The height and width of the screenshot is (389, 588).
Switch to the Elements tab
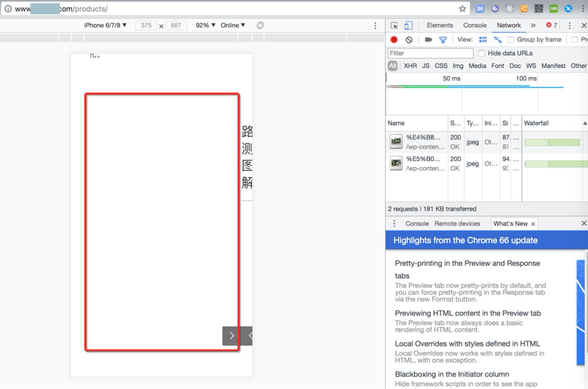[x=440, y=25]
